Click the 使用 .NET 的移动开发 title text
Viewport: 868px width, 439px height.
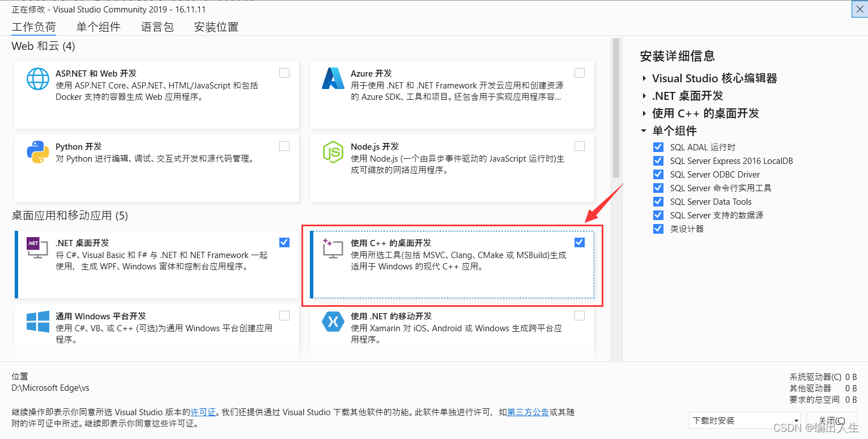391,316
